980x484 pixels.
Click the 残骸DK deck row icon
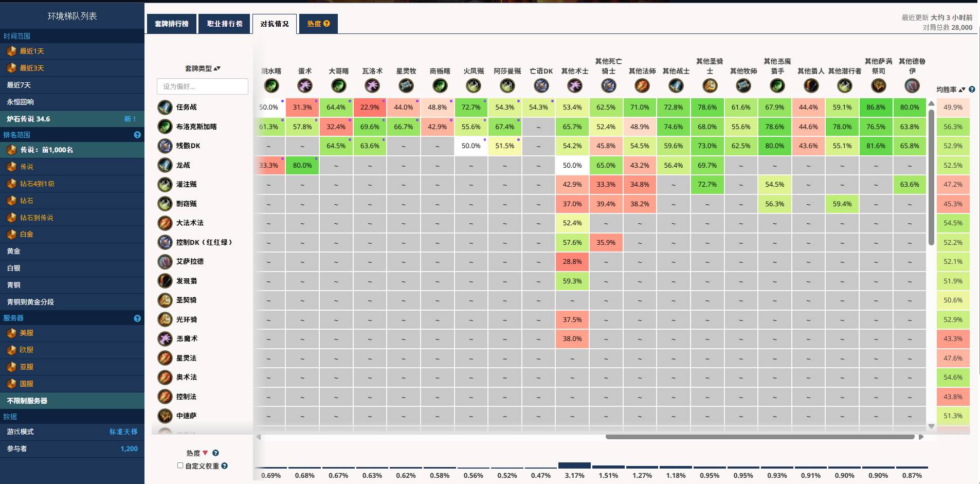[x=165, y=146]
